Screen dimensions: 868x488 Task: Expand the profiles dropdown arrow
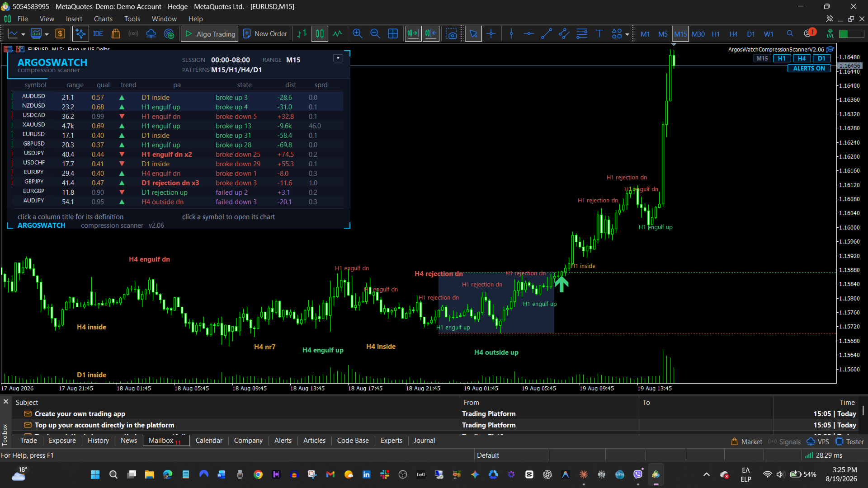point(47,34)
